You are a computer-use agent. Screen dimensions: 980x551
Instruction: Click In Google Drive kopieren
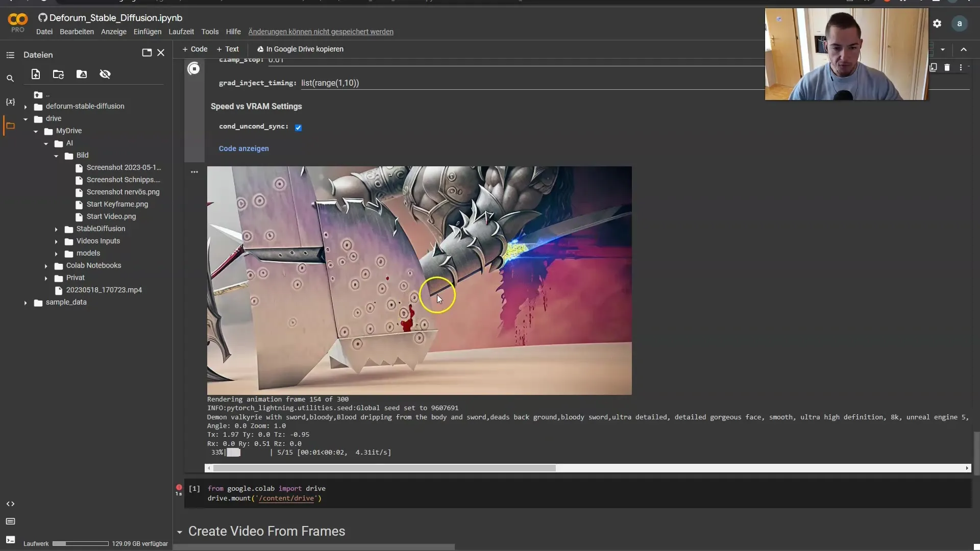(300, 49)
